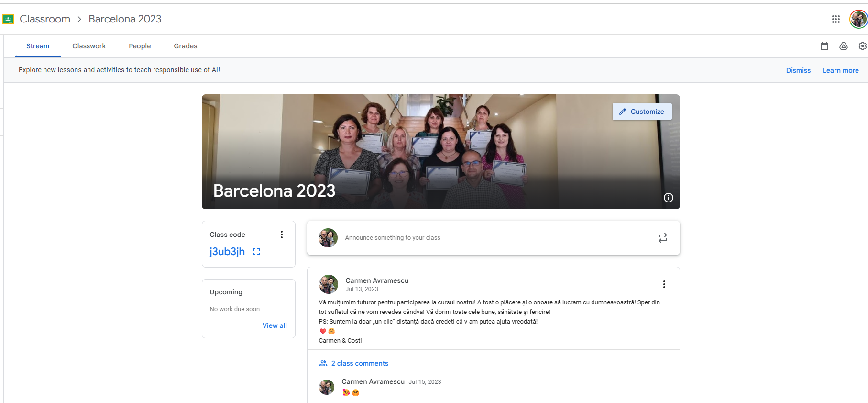Viewport: 868px width, 403px height.
Task: Click the green Classroom logo icon
Action: click(x=8, y=19)
